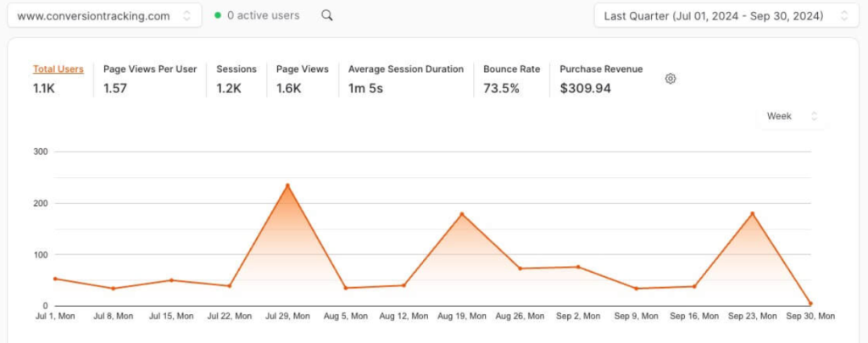Viewport: 868px width, 343px height.
Task: Switch chart to Bounce Rate
Action: click(x=511, y=69)
